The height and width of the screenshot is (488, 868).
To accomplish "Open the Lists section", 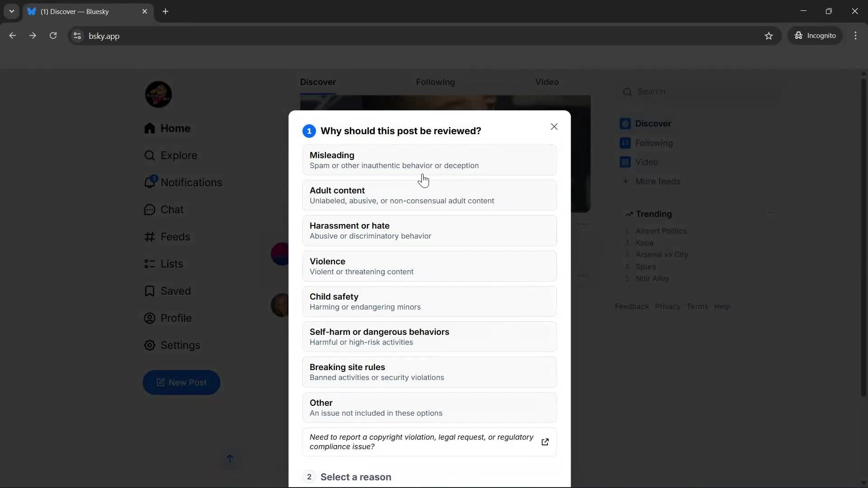I will coord(172,264).
